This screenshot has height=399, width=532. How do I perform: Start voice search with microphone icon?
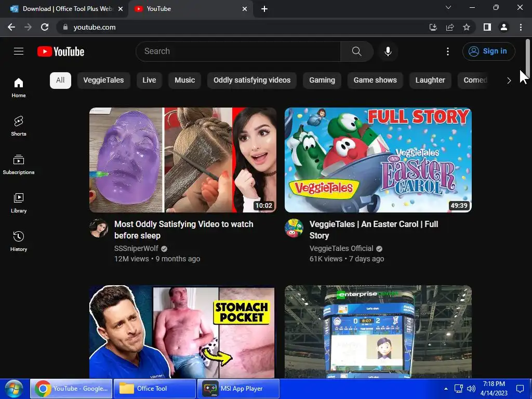pyautogui.click(x=388, y=51)
